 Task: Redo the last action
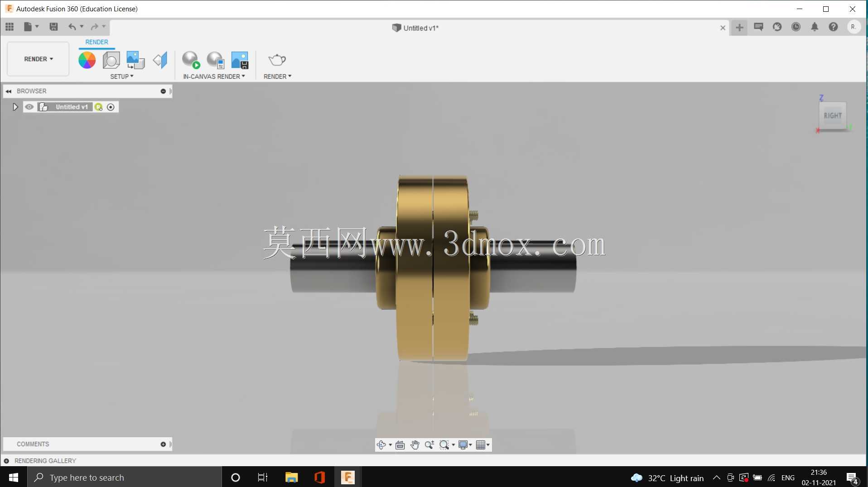(x=94, y=27)
